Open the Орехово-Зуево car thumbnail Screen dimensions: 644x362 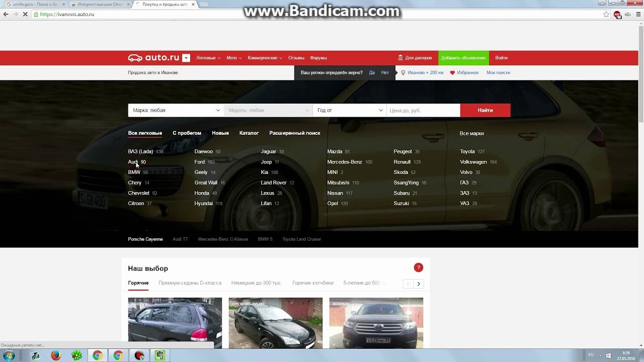point(276,323)
